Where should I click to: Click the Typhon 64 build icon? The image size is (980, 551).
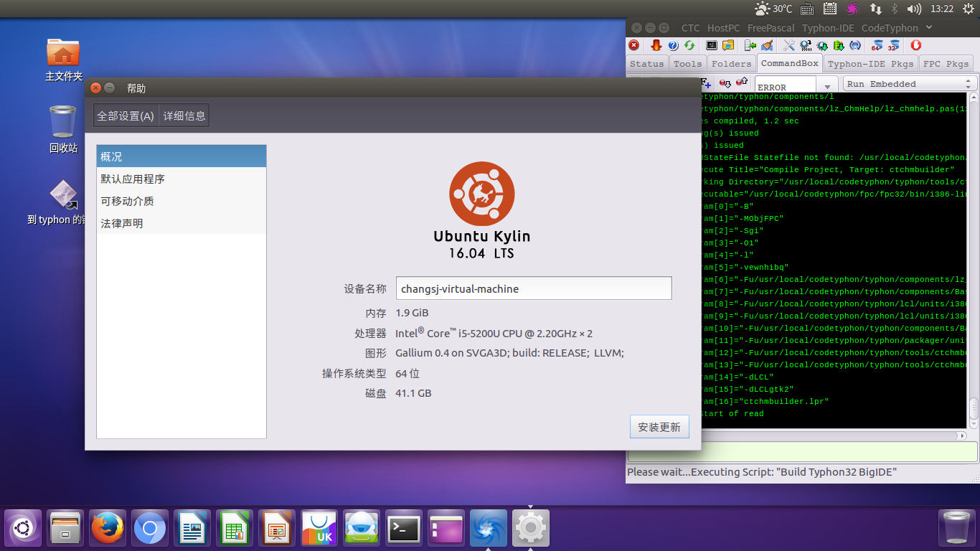click(x=877, y=45)
